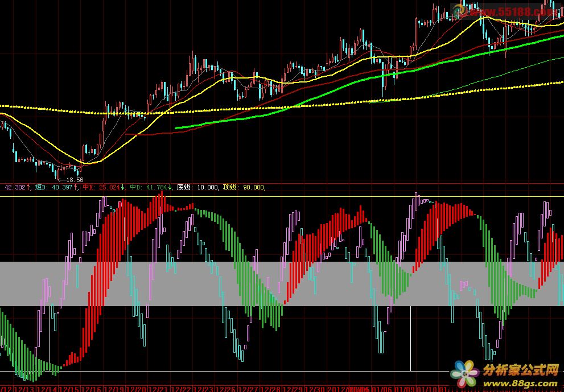Jump to the 12/15 date label
Screen dimensions: 564x392
pyautogui.click(x=69, y=389)
